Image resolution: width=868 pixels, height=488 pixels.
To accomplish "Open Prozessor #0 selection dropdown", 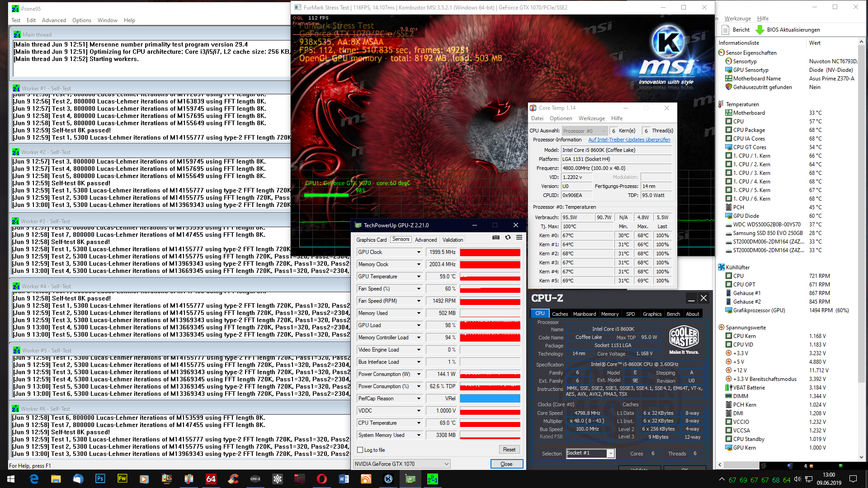I will pyautogui.click(x=604, y=131).
